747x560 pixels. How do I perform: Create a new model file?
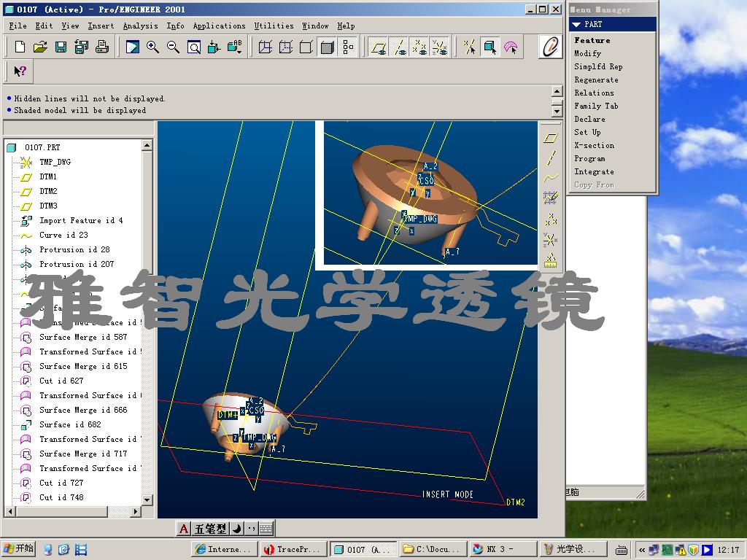(18, 46)
